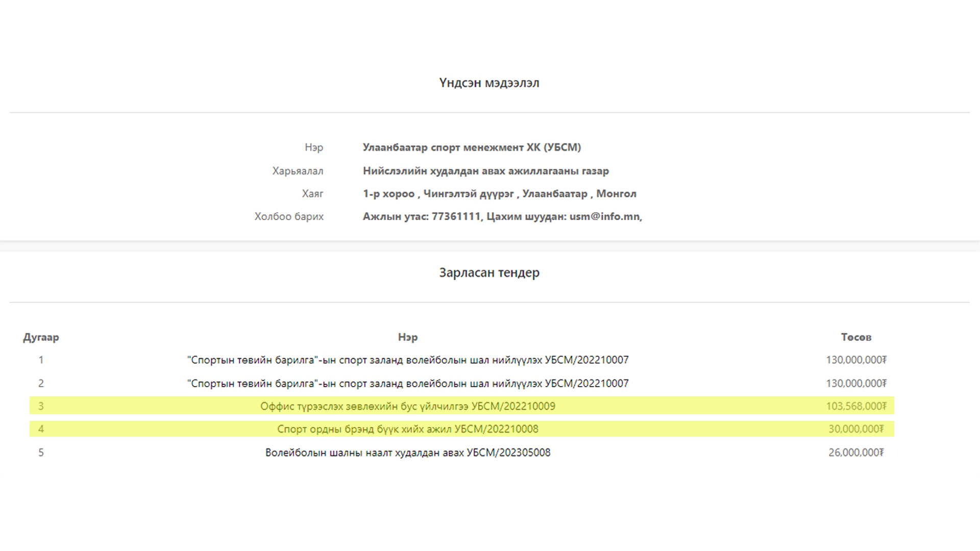Click budget value 30,000,000₮
The image size is (980, 551).
tap(856, 429)
